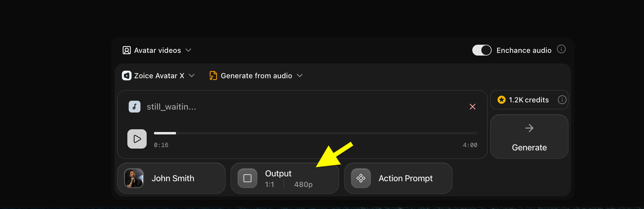Expand the Generate from audio dropdown

coord(256,75)
